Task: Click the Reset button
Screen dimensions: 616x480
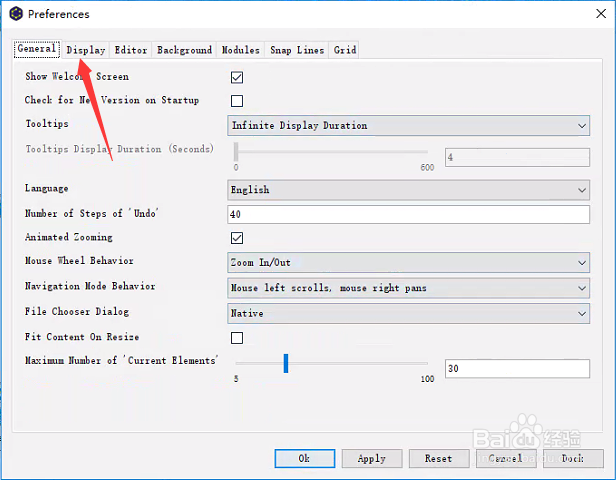Action: pyautogui.click(x=439, y=458)
